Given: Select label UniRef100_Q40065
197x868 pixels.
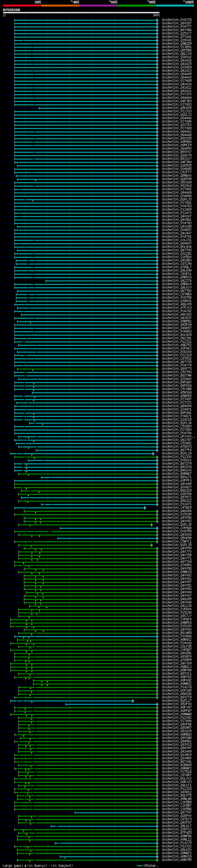Looking at the screenshot, I should pyautogui.click(x=177, y=484).
